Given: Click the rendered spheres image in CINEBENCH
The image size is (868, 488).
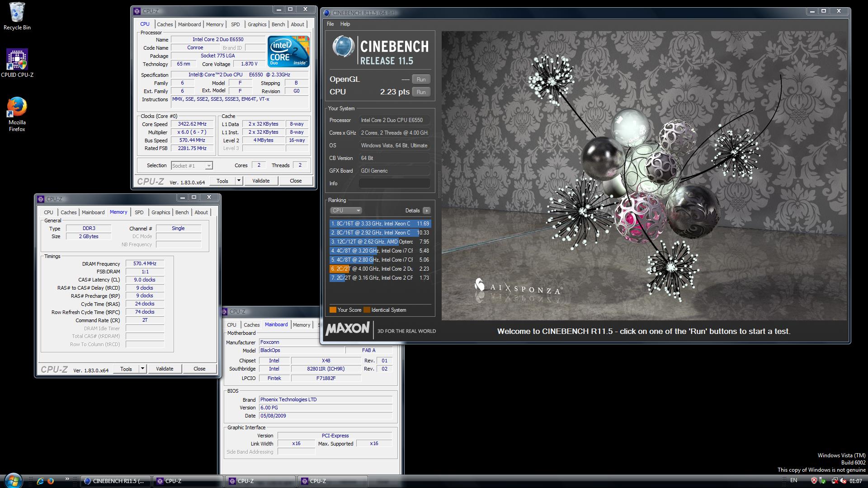Looking at the screenshot, I should click(x=644, y=175).
